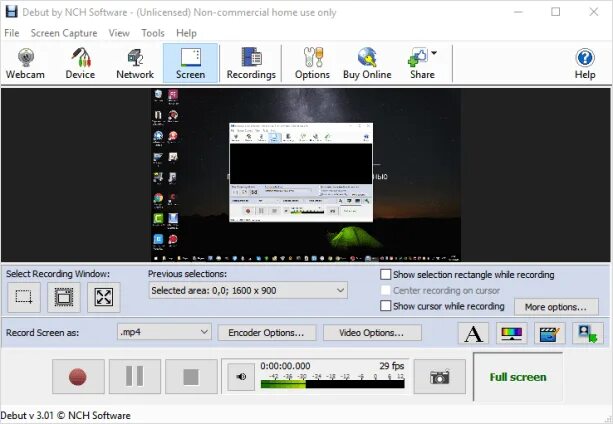Select the Screen capture source
613x424 pixels.
(190, 63)
